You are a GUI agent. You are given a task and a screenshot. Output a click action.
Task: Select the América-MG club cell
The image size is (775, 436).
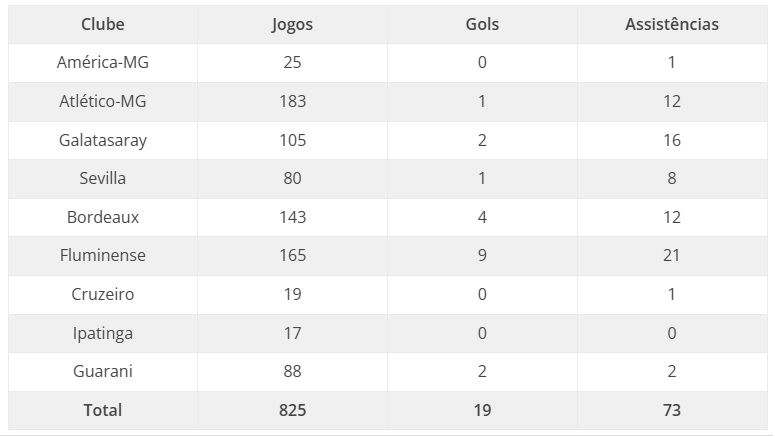coord(103,62)
